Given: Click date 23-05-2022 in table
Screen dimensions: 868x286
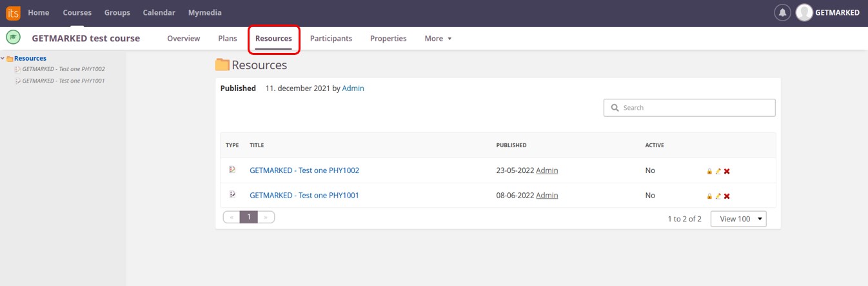Looking at the screenshot, I should coord(515,170).
